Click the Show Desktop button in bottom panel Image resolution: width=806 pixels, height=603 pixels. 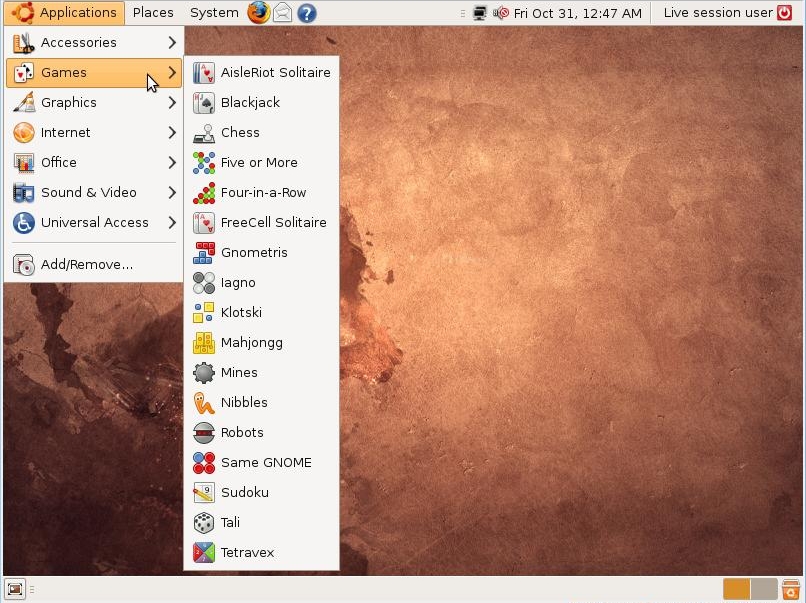click(14, 589)
